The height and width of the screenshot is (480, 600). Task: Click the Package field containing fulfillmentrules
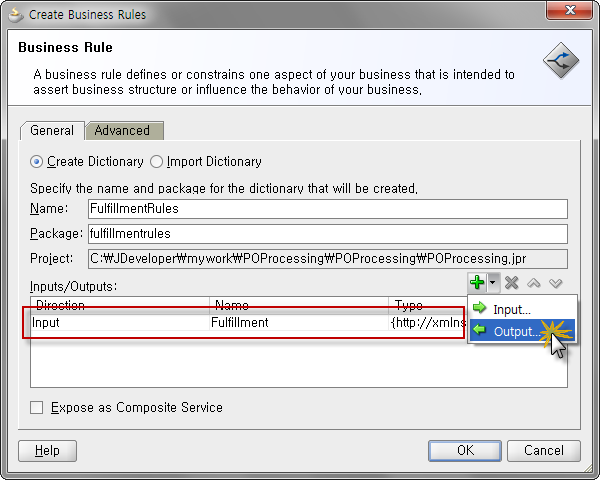(x=328, y=233)
